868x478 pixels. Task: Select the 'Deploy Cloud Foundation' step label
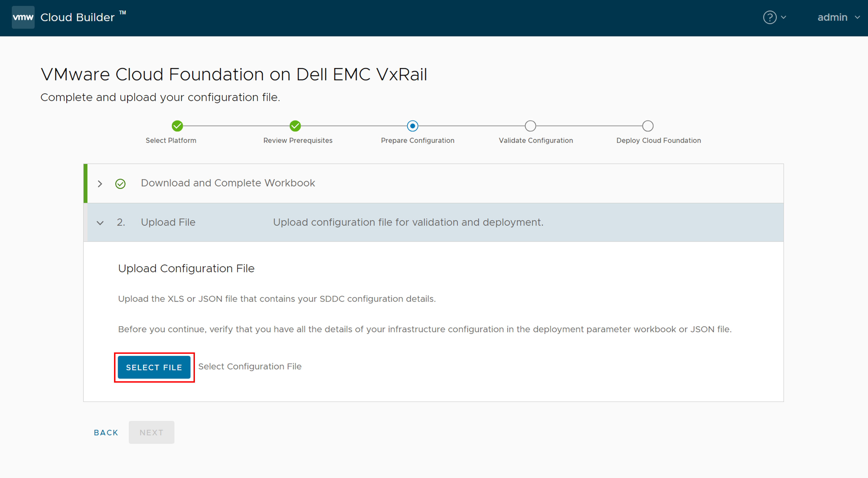658,141
